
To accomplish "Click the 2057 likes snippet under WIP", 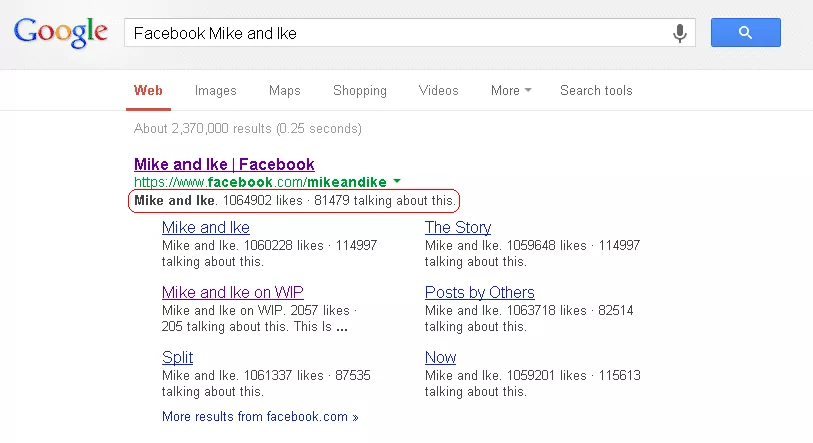I will coord(260,319).
